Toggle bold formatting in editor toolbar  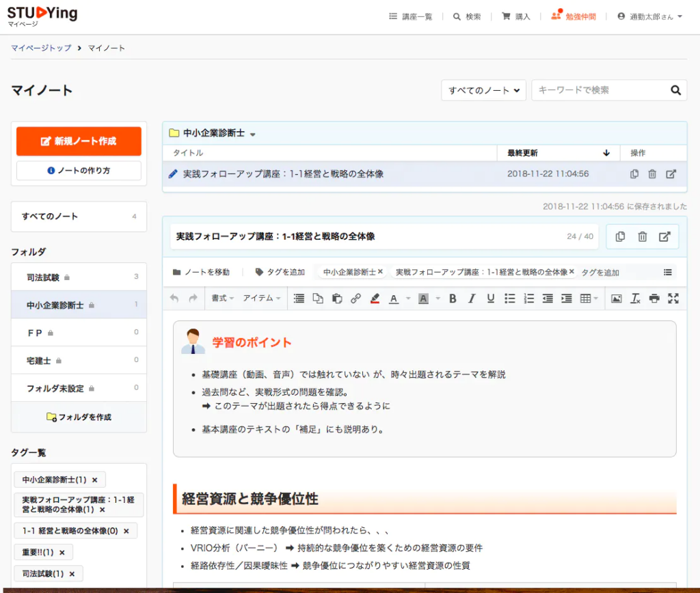[453, 299]
